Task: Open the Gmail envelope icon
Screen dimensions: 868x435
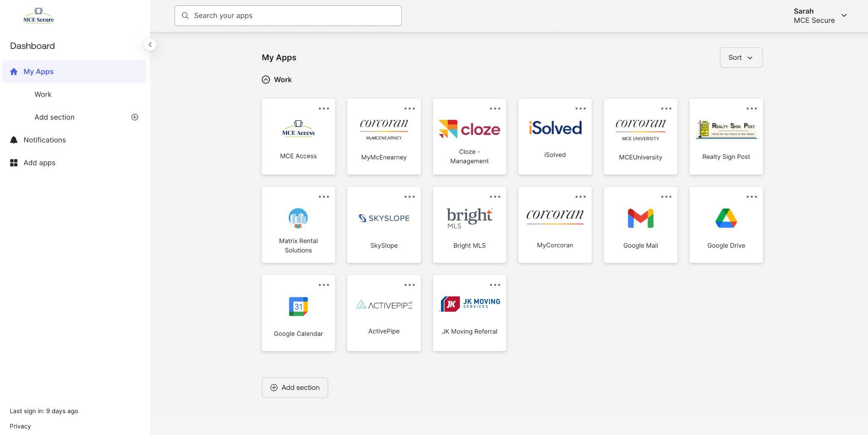Action: coord(640,218)
